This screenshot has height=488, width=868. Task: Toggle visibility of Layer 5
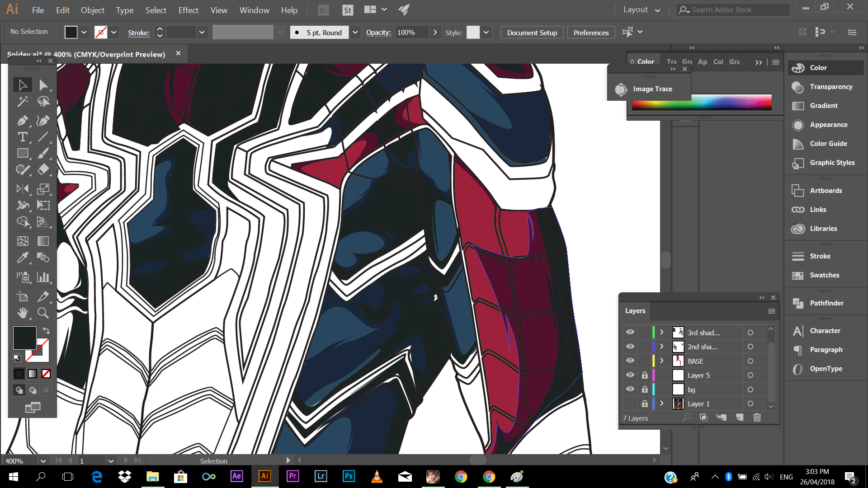point(630,375)
